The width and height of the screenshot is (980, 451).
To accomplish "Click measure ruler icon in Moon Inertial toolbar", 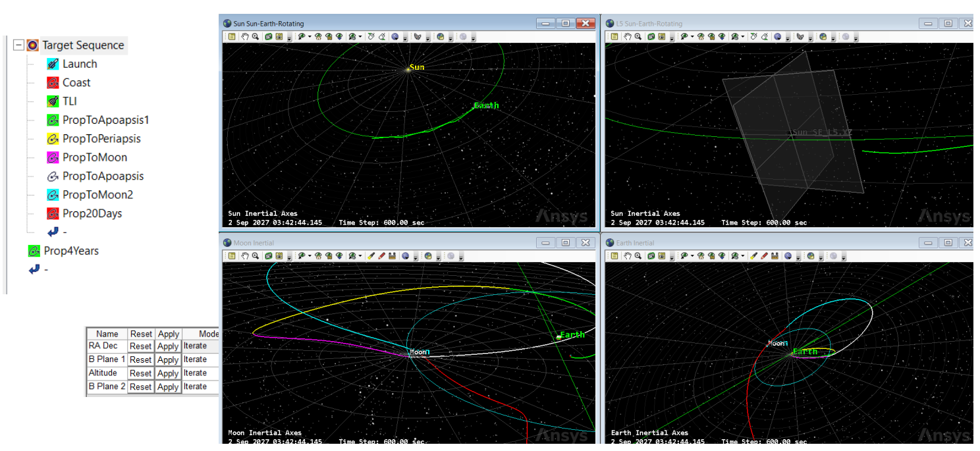I will click(392, 256).
